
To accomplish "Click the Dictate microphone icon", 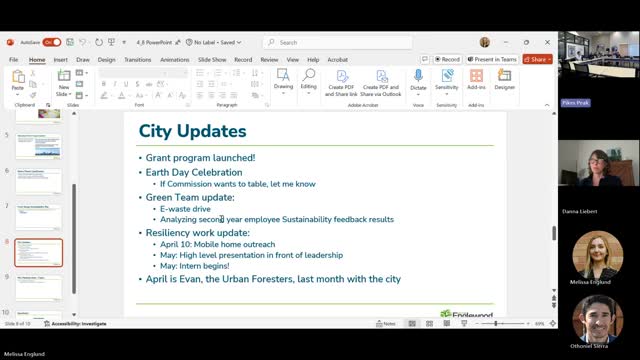I will [x=418, y=76].
